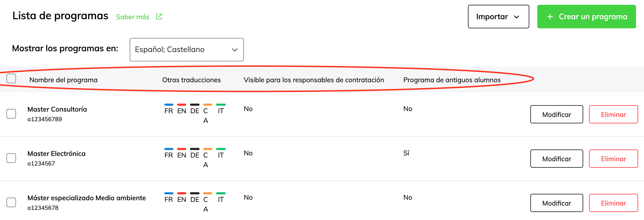The image size is (644, 220).
Task: Click Eliminar for Master Electrónica
Action: point(613,159)
